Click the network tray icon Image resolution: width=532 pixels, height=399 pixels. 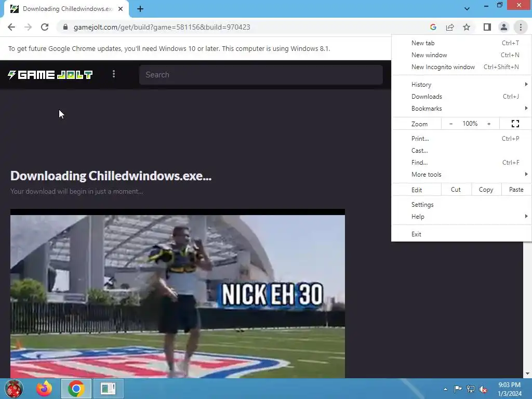tap(471, 389)
